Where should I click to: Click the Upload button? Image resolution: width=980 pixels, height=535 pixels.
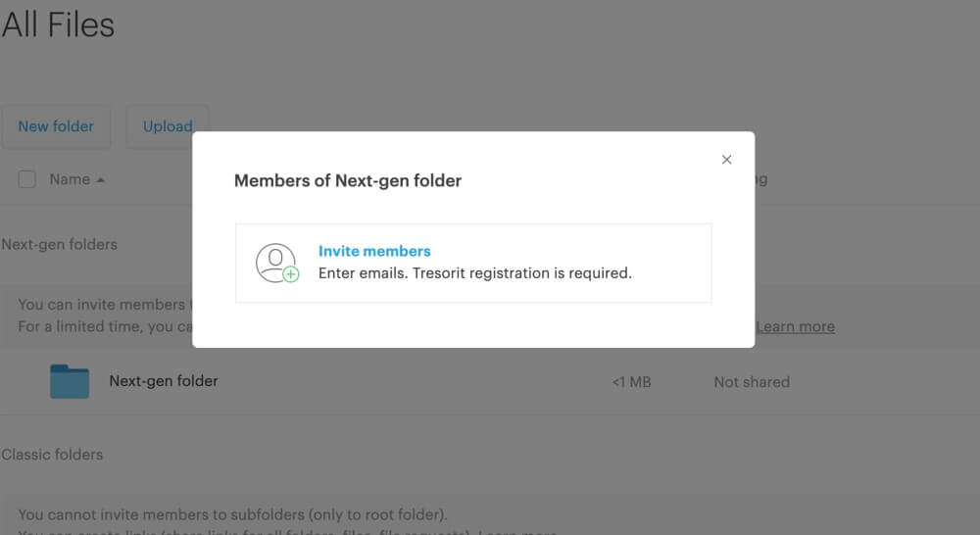168,126
